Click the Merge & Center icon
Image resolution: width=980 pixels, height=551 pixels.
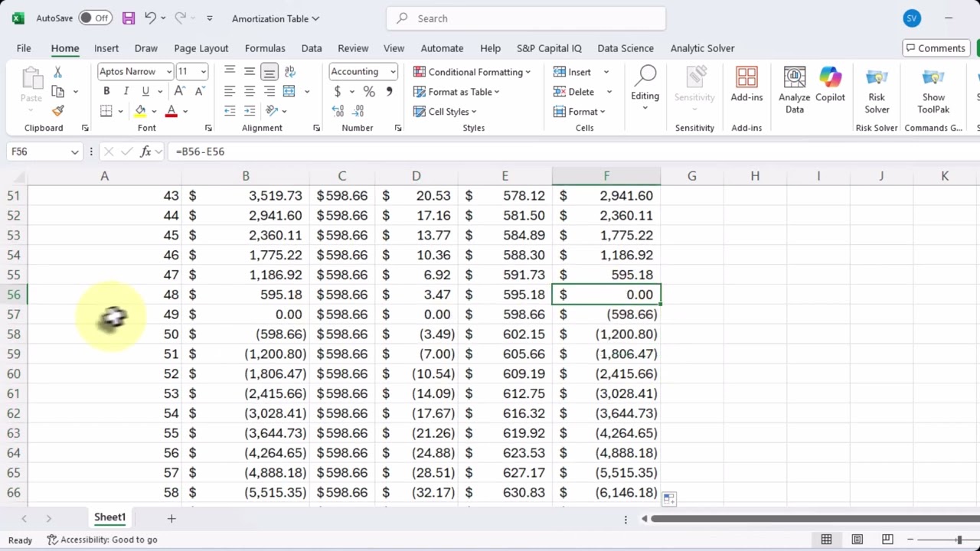coord(289,91)
